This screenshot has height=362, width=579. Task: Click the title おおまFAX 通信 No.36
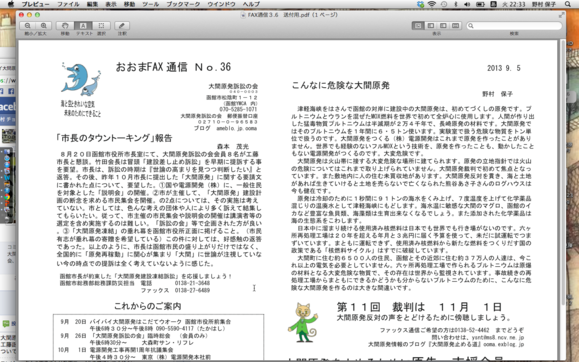(173, 67)
